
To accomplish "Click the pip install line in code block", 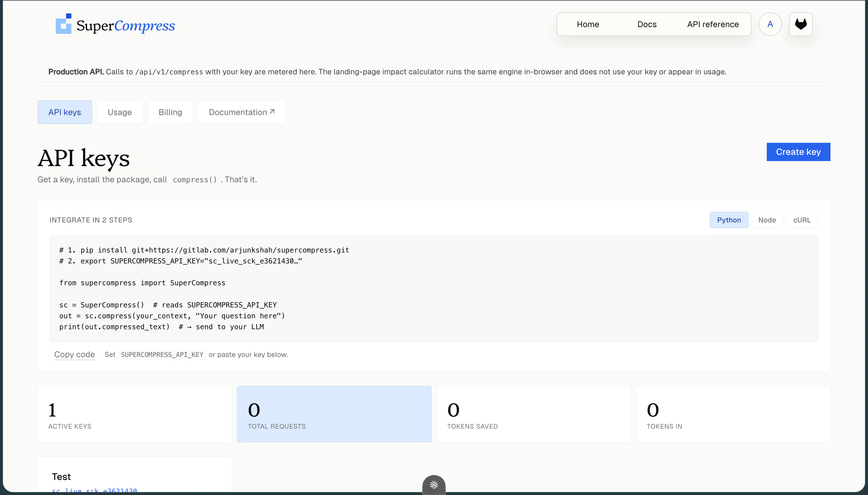I will pyautogui.click(x=204, y=250).
